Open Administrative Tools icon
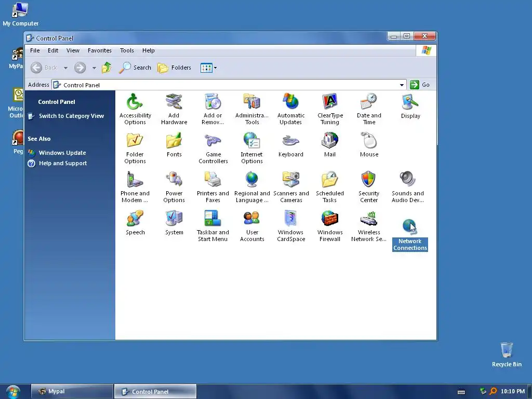 pyautogui.click(x=252, y=109)
